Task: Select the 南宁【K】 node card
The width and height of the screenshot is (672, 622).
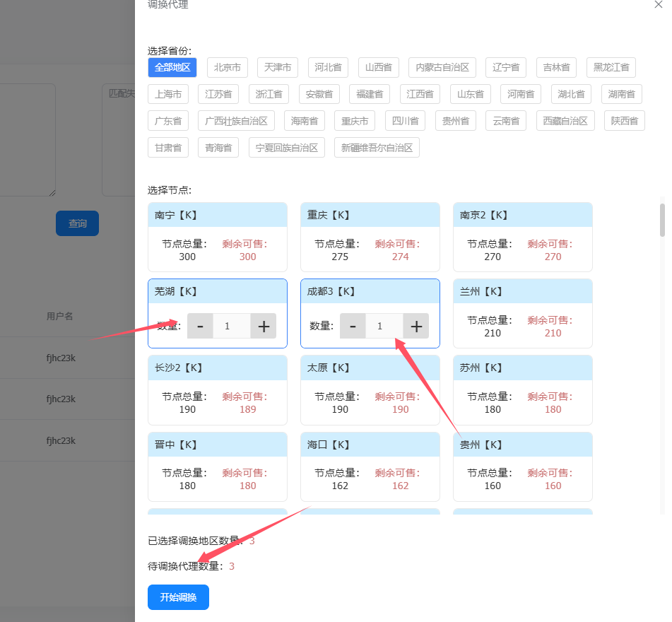Action: pos(218,237)
